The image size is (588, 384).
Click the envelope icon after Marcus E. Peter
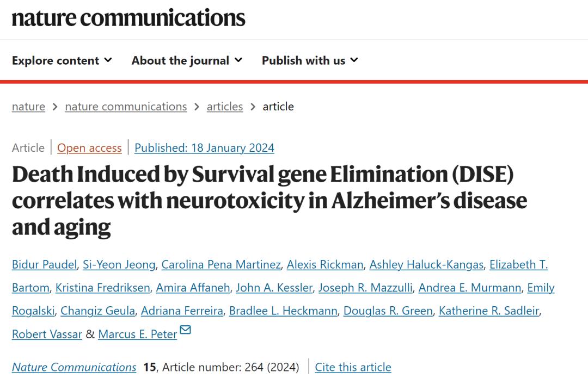coord(185,330)
